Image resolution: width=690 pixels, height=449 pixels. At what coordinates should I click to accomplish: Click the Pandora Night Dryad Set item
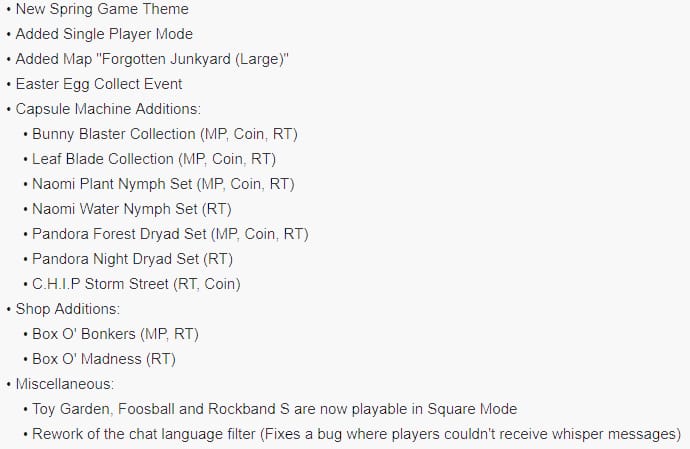[x=132, y=259]
